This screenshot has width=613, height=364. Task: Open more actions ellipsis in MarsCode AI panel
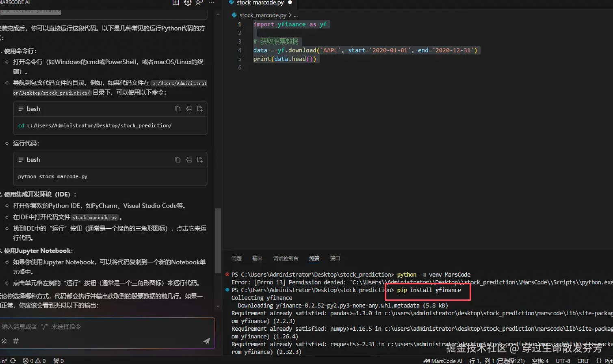click(211, 2)
